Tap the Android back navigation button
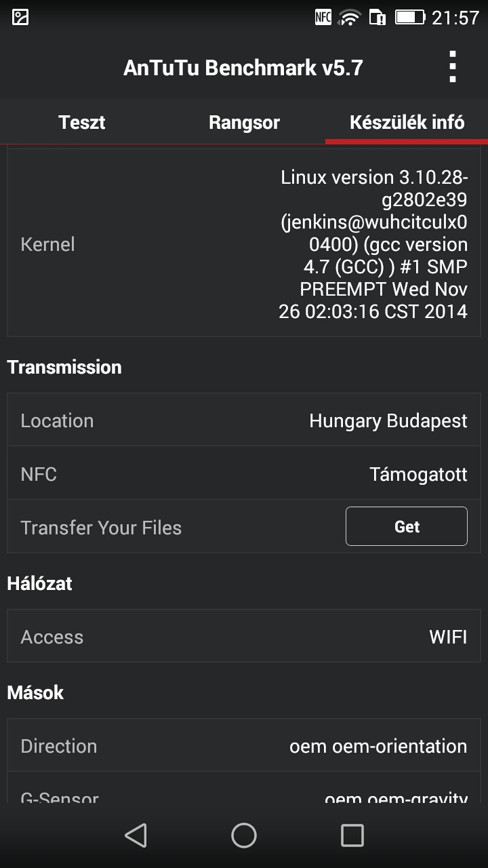 pos(136,835)
